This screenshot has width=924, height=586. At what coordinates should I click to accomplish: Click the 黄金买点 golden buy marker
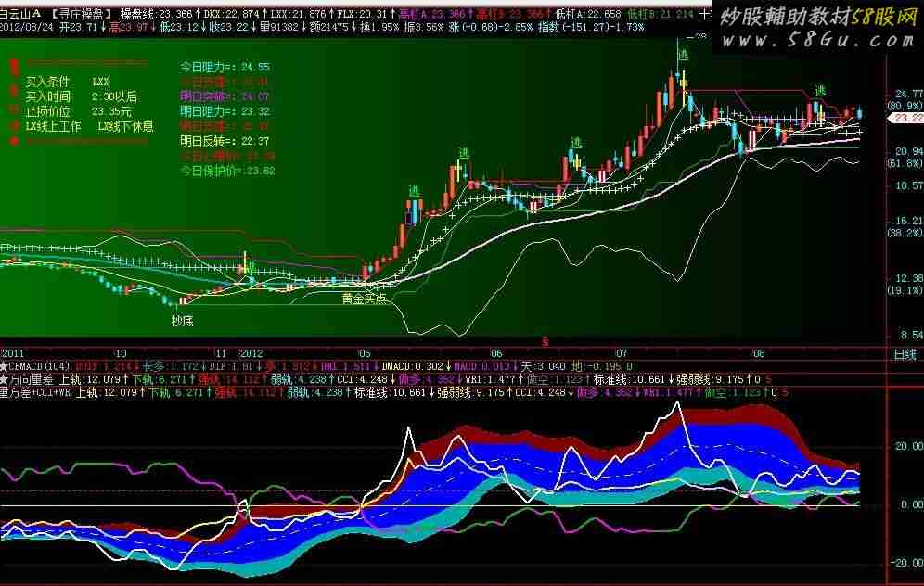coord(365,299)
